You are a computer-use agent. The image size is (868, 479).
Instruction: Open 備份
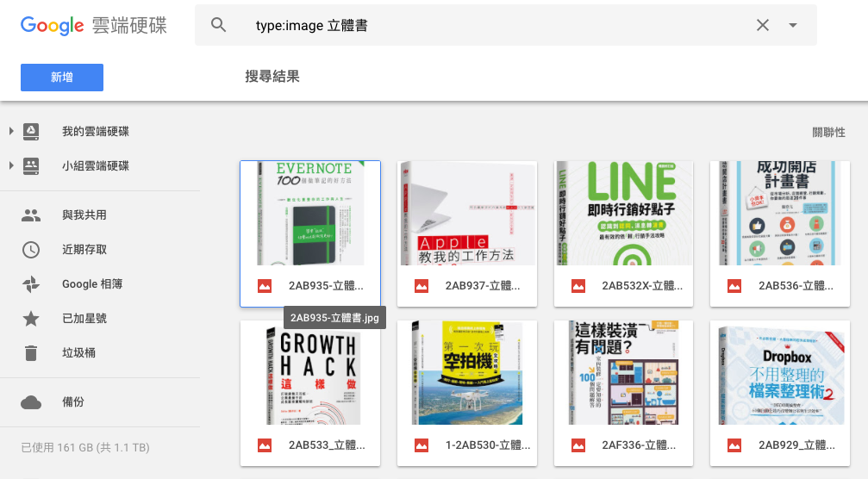73,402
